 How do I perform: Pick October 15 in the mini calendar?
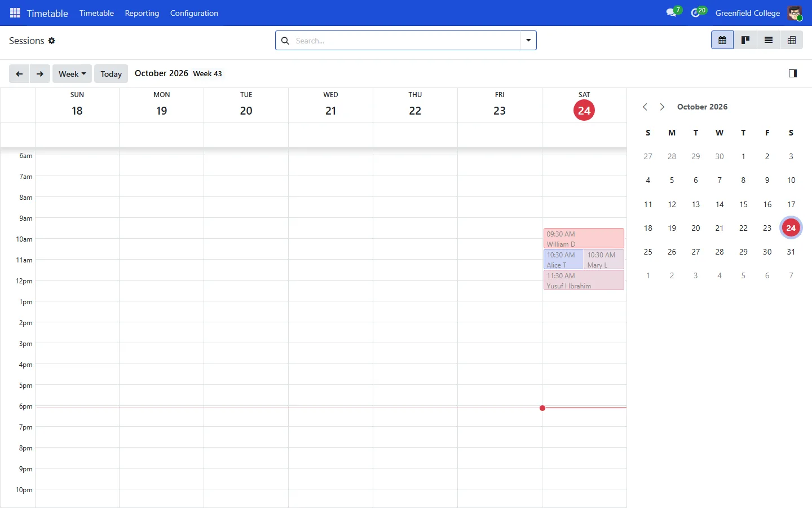(743, 204)
